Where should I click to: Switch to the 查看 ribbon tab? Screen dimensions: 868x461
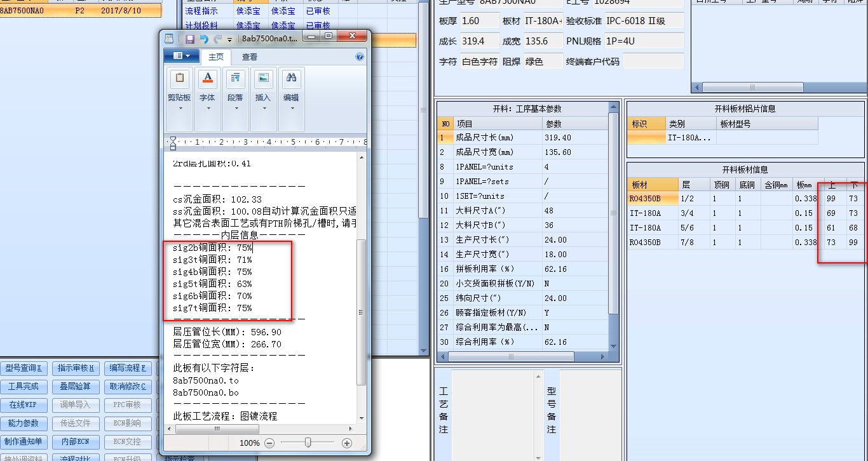pyautogui.click(x=250, y=57)
